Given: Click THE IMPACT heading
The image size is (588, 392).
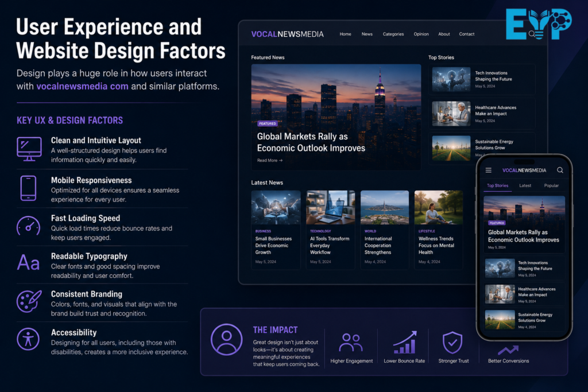Looking at the screenshot, I should (x=275, y=330).
